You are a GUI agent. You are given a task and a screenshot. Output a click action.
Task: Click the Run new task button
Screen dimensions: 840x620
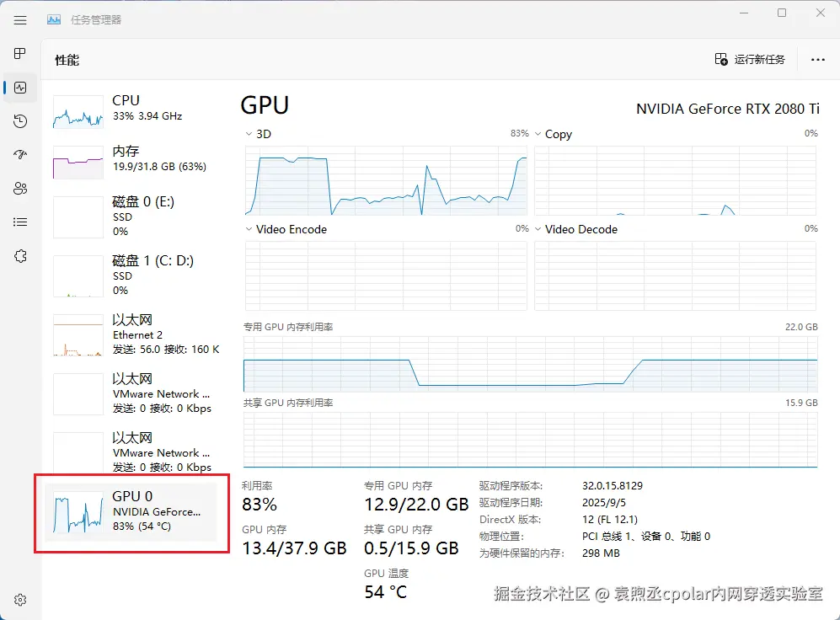(750, 60)
